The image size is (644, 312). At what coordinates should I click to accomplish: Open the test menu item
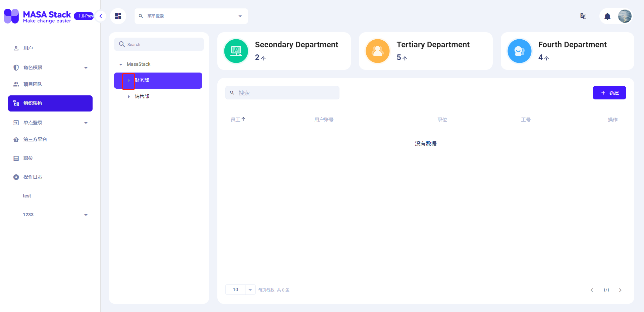point(50,196)
